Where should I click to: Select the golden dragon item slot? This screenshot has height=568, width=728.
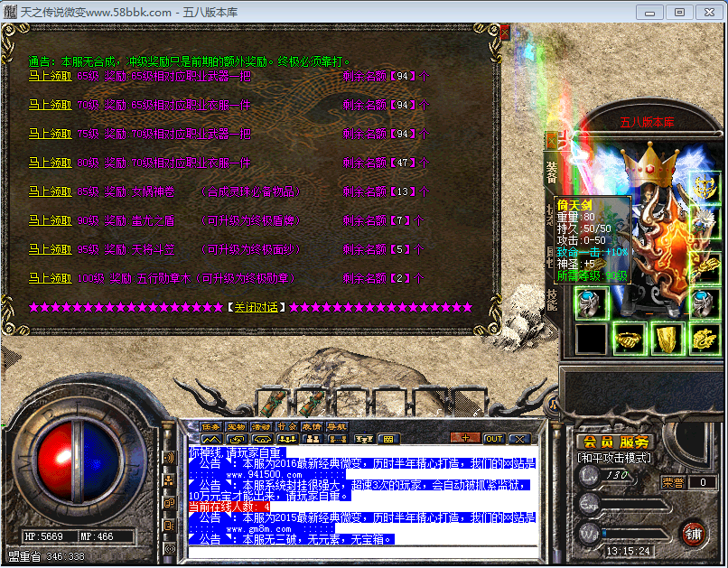pos(705,340)
